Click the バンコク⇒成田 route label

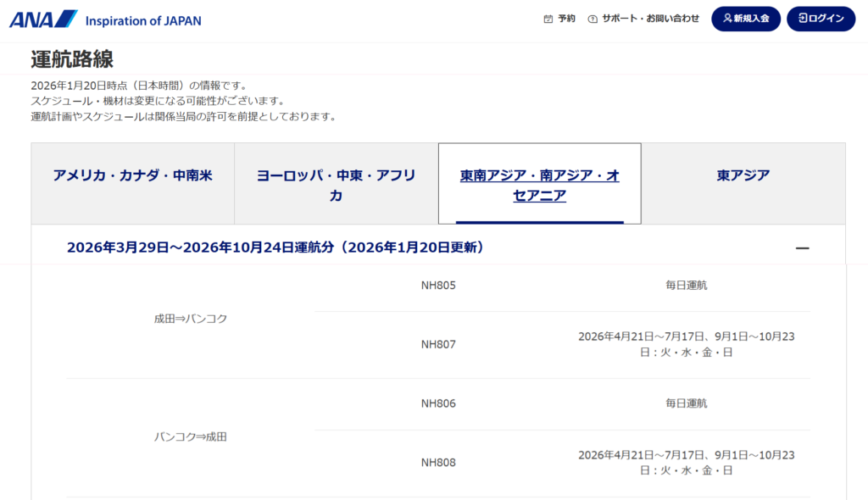pos(191,437)
